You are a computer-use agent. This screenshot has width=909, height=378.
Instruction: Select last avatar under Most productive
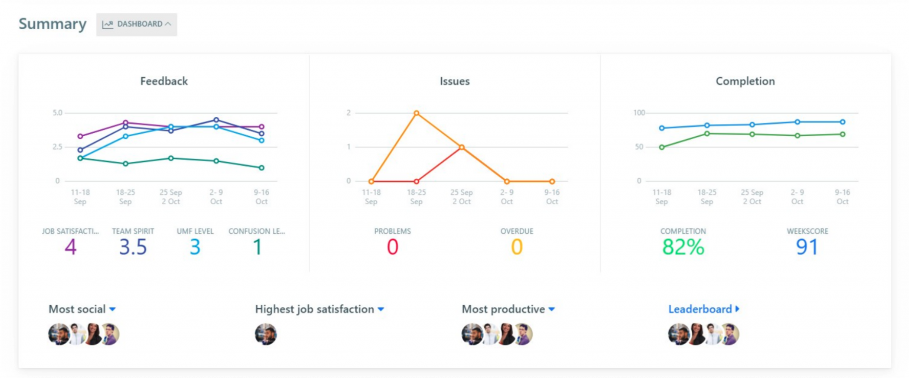point(523,335)
